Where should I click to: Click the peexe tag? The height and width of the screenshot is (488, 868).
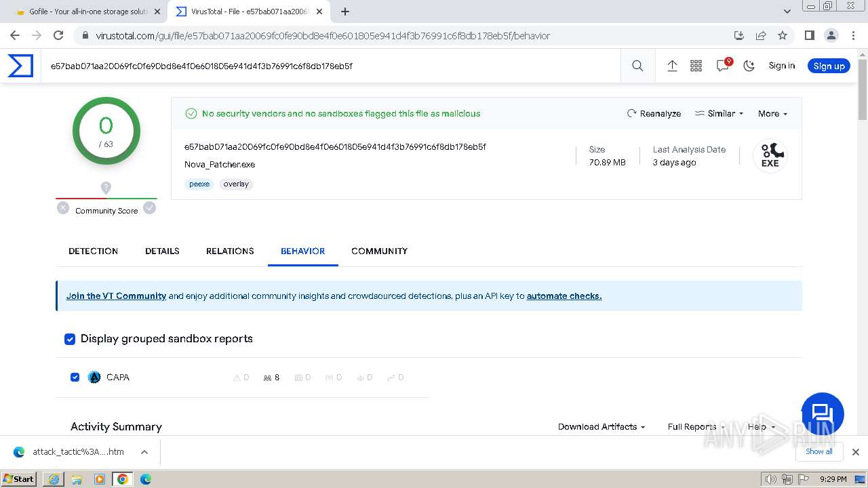coord(199,184)
